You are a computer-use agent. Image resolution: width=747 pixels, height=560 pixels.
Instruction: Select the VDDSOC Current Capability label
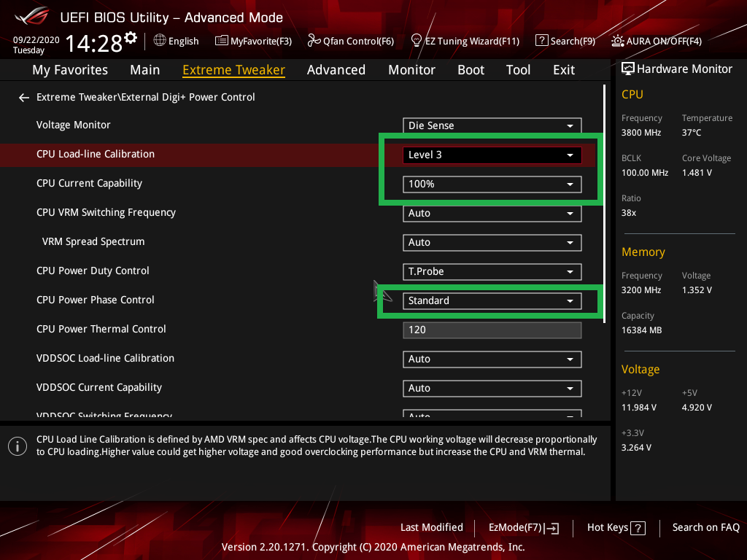(x=99, y=388)
